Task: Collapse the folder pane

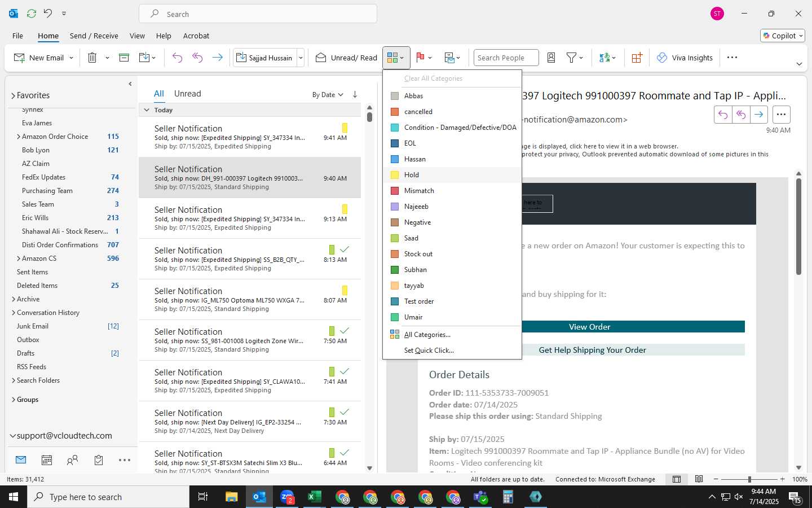Action: click(130, 84)
